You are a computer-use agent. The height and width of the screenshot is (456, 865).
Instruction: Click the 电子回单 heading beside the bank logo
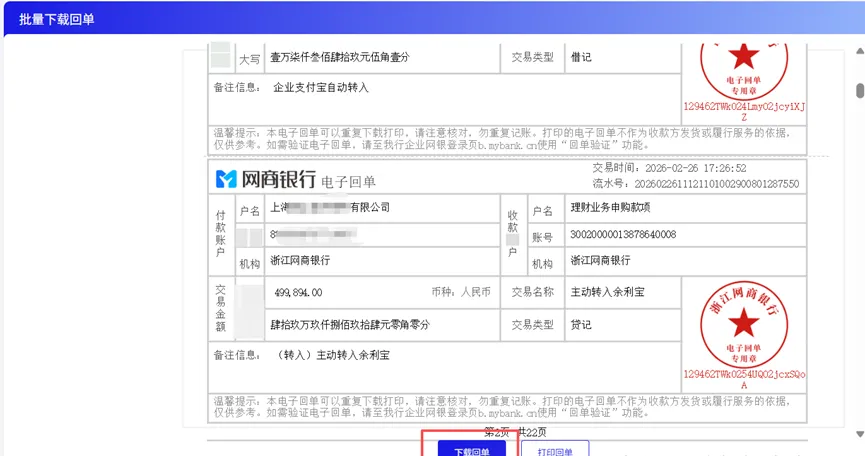[348, 182]
